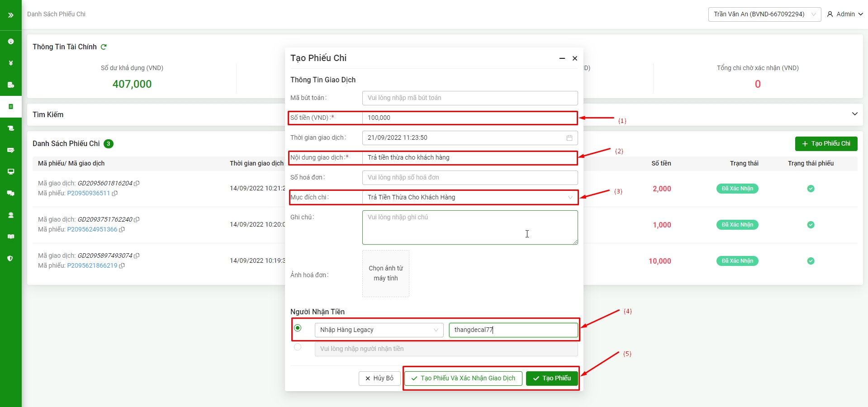Click the chat bubbles sidebar icon

(10, 194)
